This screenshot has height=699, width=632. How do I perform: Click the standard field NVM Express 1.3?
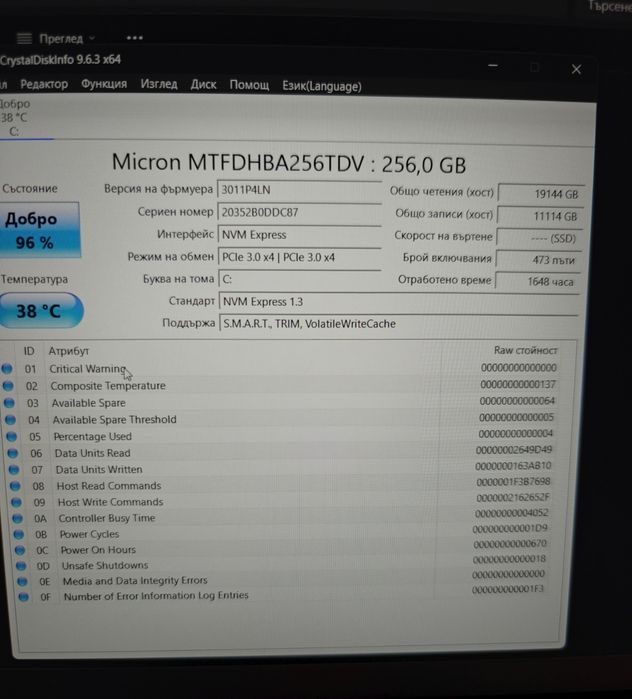[399, 301]
